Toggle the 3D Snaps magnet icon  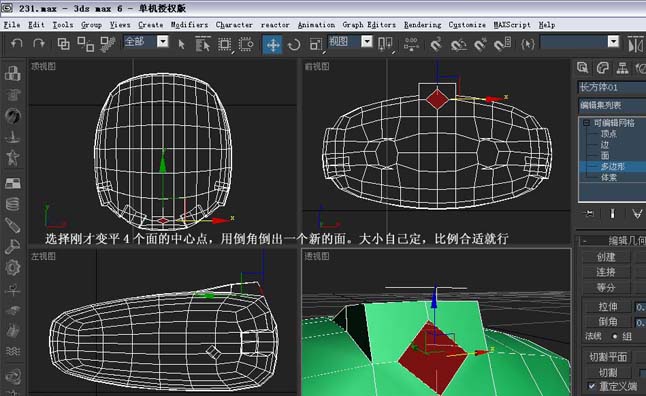point(436,44)
